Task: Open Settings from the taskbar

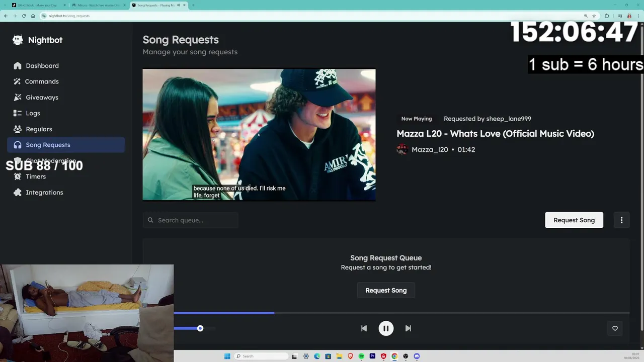Action: (x=306, y=356)
